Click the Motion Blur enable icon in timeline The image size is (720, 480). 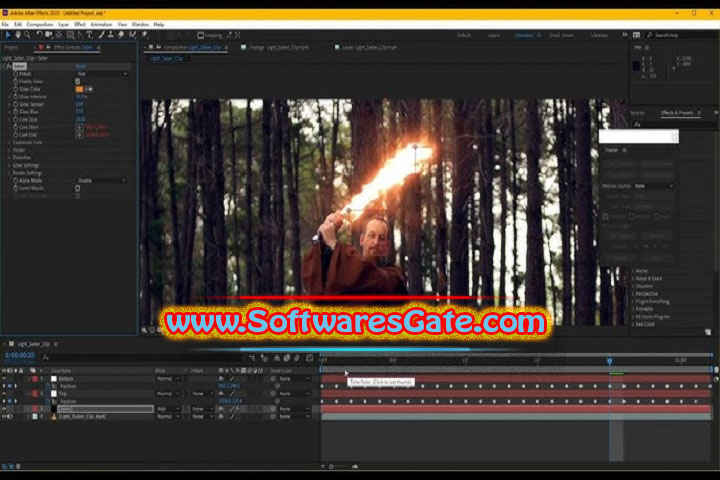[x=298, y=358]
